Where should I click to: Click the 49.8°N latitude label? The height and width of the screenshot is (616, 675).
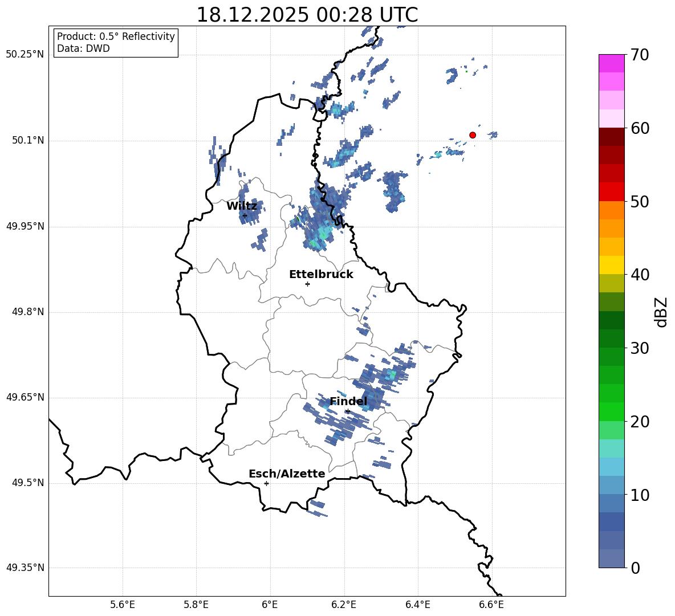click(x=28, y=312)
